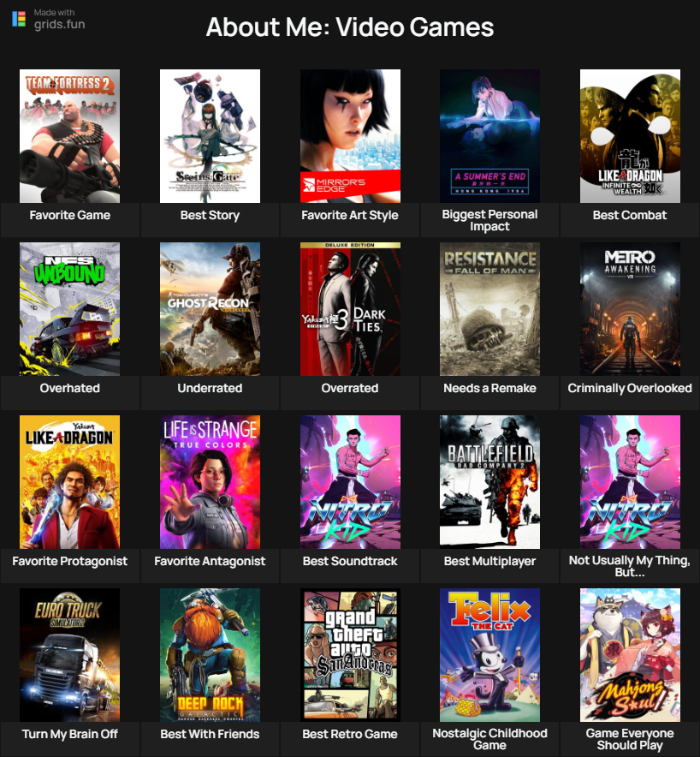The image size is (700, 757).
Task: Click the "Nostalgic Childhood Game" label
Action: tap(489, 739)
